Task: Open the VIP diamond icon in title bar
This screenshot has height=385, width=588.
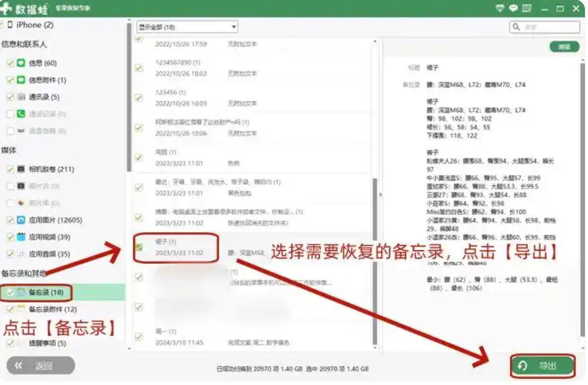Action: (500, 8)
